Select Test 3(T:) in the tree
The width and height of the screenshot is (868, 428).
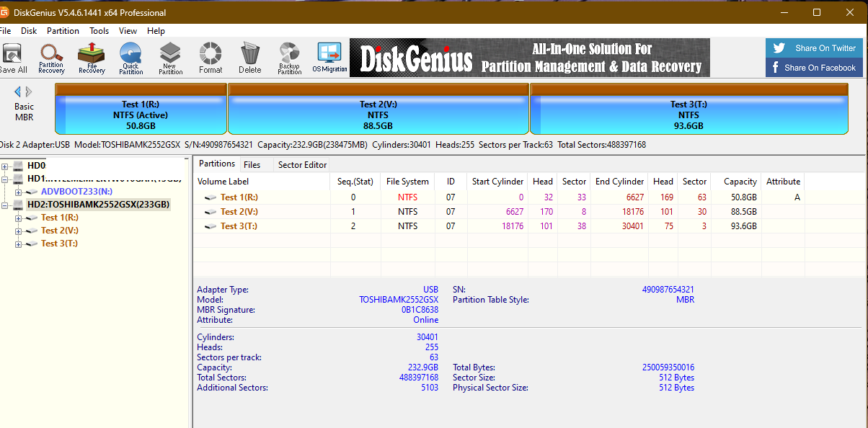point(60,244)
